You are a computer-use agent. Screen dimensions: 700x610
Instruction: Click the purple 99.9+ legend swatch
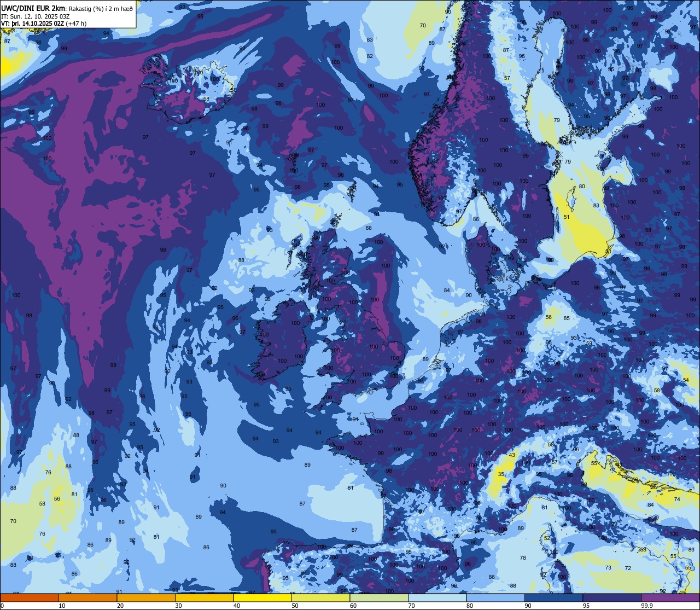670,598
